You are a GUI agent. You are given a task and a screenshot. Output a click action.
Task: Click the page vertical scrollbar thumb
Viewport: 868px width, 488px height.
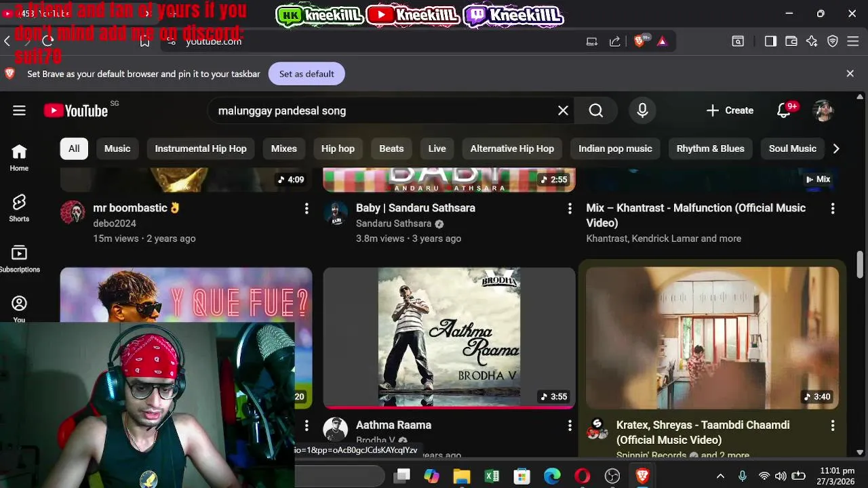(x=860, y=264)
